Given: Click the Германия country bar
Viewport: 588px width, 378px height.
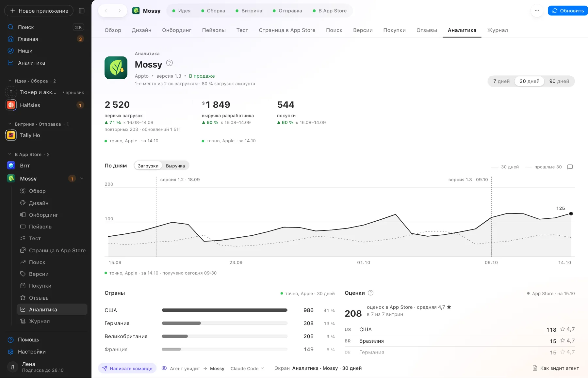Looking at the screenshot, I should click(224, 323).
